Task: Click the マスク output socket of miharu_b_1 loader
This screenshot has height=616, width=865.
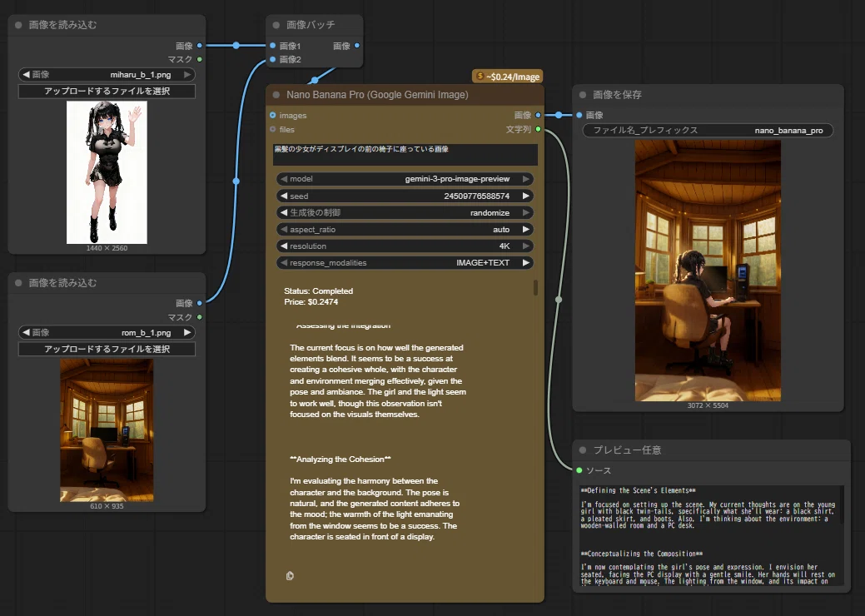Action: pos(200,59)
